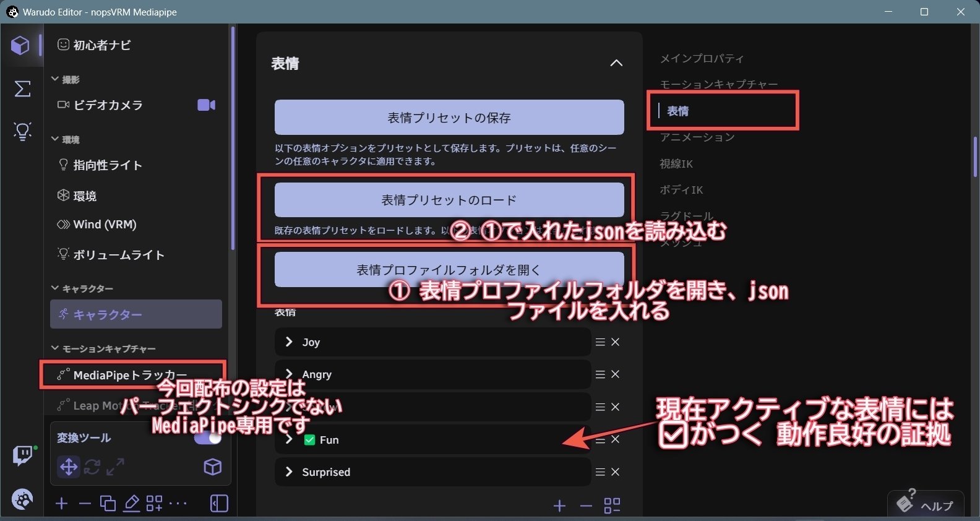The image size is (980, 521).
Task: Click the 表情プリセットのロード button
Action: (x=449, y=200)
